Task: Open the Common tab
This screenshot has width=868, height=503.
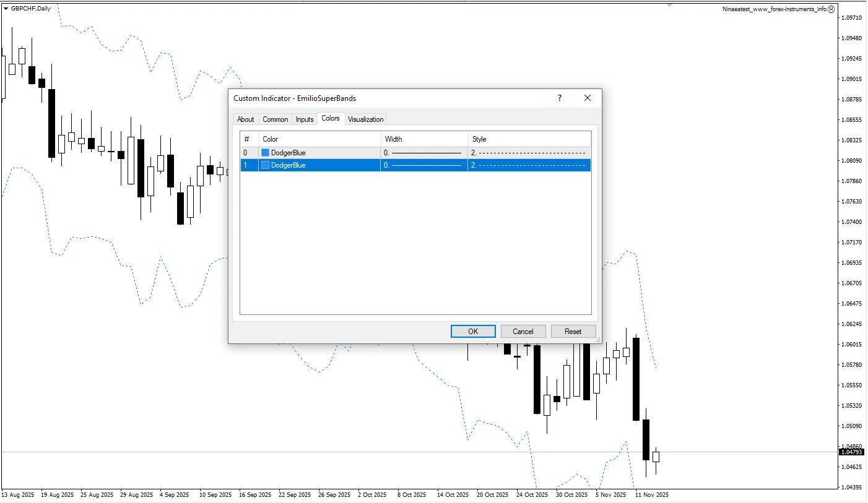Action: 276,119
